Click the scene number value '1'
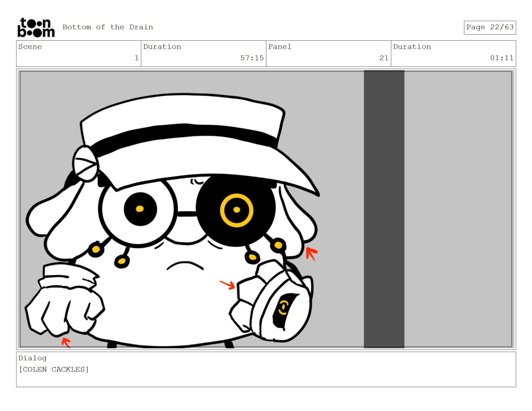Viewport: 532px width, 411px height. 136,58
